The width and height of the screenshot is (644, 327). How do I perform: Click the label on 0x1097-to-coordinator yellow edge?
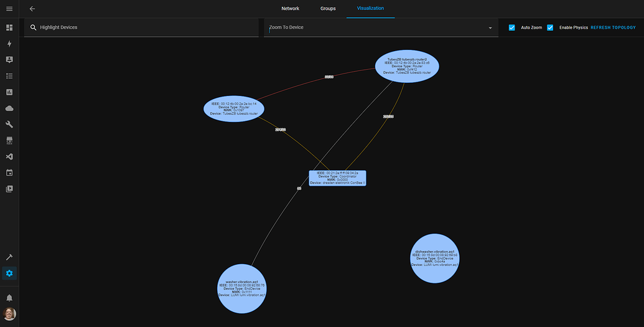point(280,130)
